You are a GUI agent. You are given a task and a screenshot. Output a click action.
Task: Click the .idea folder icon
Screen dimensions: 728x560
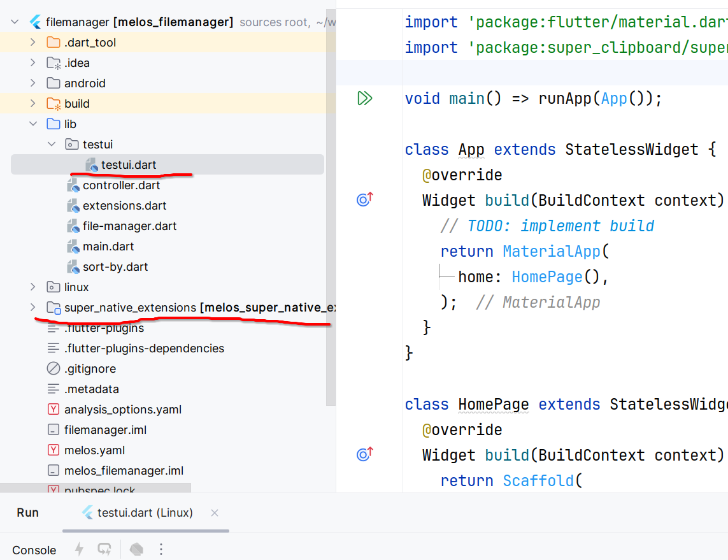(x=54, y=62)
